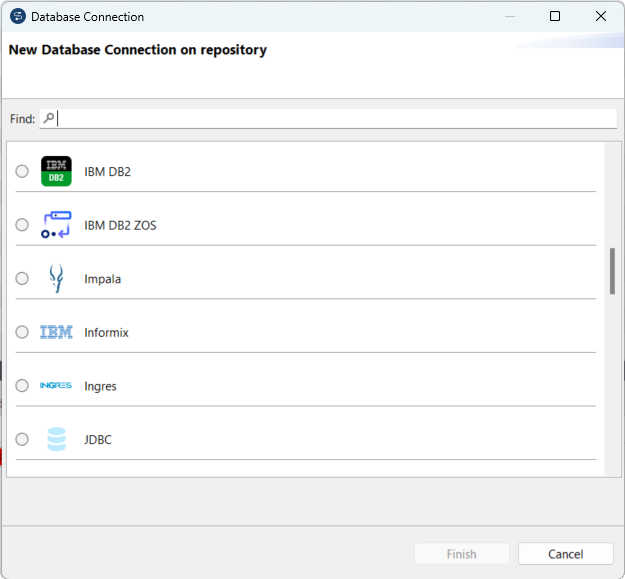Click the Ingres label text
625x579 pixels.
(100, 386)
